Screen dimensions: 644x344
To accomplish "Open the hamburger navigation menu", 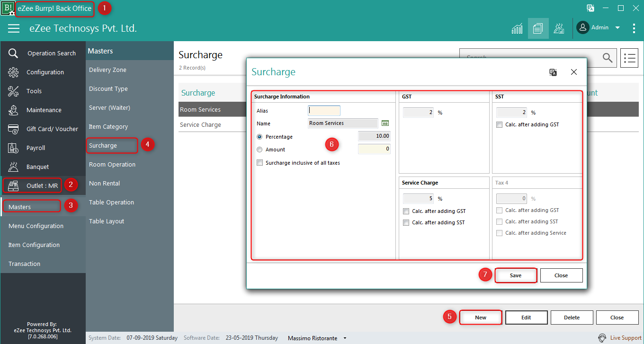I will pyautogui.click(x=14, y=28).
